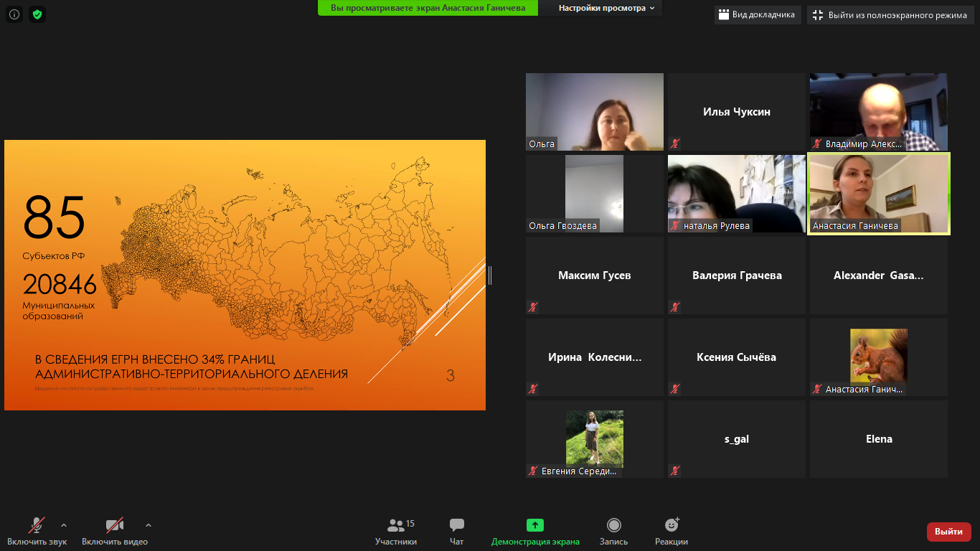The width and height of the screenshot is (980, 551).
Task: Start recording with Запись button
Action: pyautogui.click(x=613, y=532)
